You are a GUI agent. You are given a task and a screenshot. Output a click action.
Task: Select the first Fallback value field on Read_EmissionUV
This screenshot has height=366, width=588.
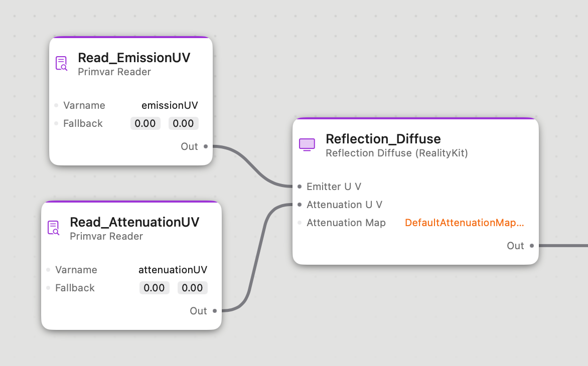click(145, 123)
